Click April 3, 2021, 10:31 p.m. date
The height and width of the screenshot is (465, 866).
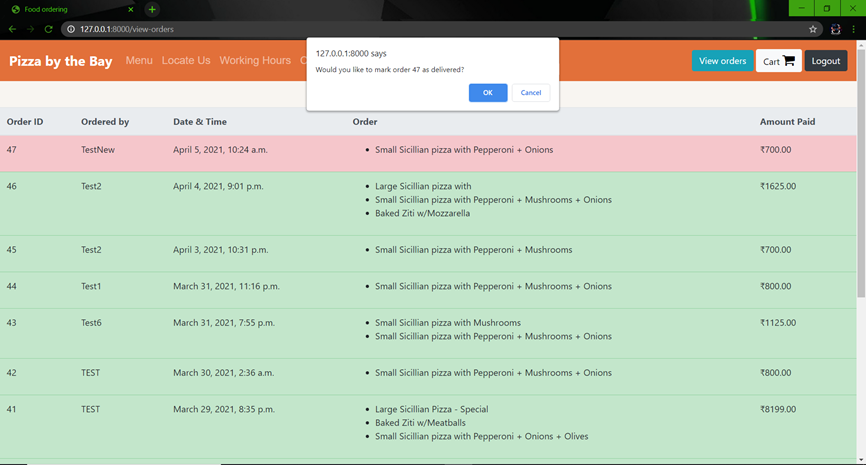pos(221,250)
